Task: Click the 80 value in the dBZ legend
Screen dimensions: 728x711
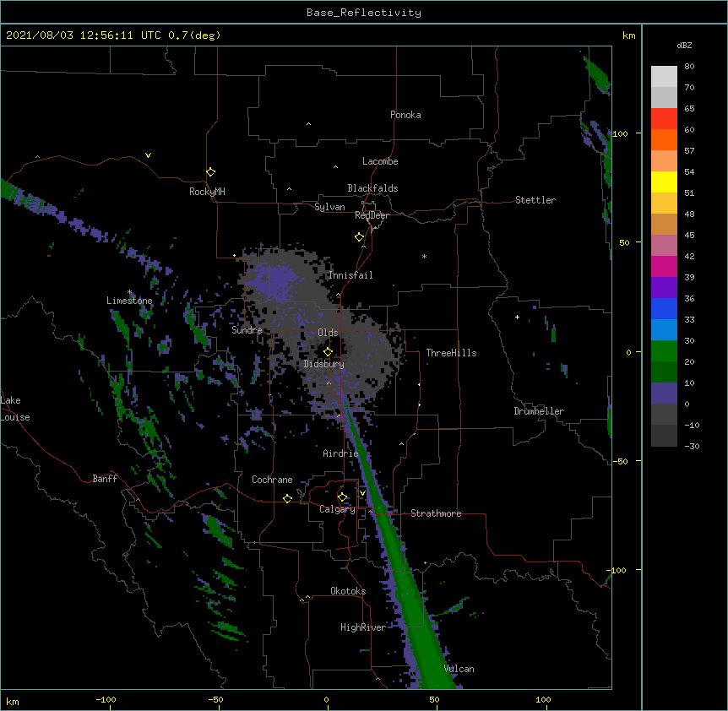Action: click(x=689, y=67)
